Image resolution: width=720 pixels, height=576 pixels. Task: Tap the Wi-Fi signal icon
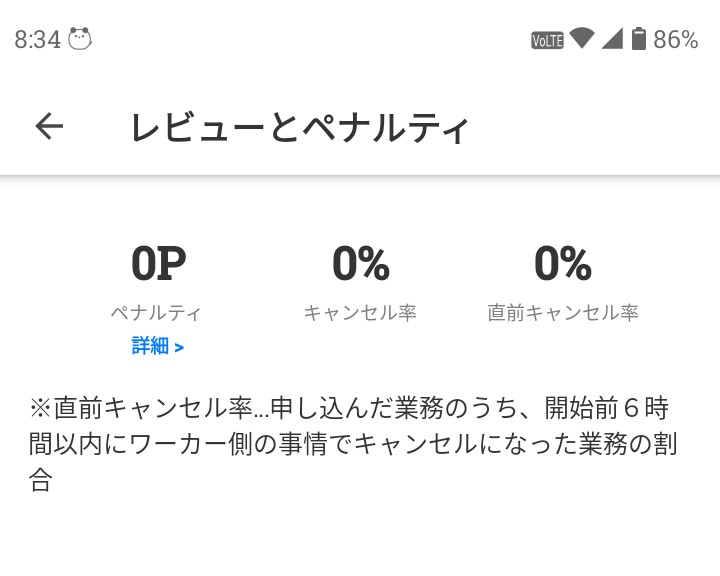click(x=582, y=39)
